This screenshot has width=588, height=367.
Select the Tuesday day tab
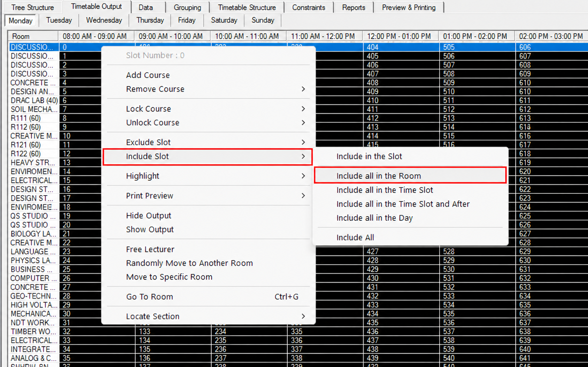coord(59,20)
